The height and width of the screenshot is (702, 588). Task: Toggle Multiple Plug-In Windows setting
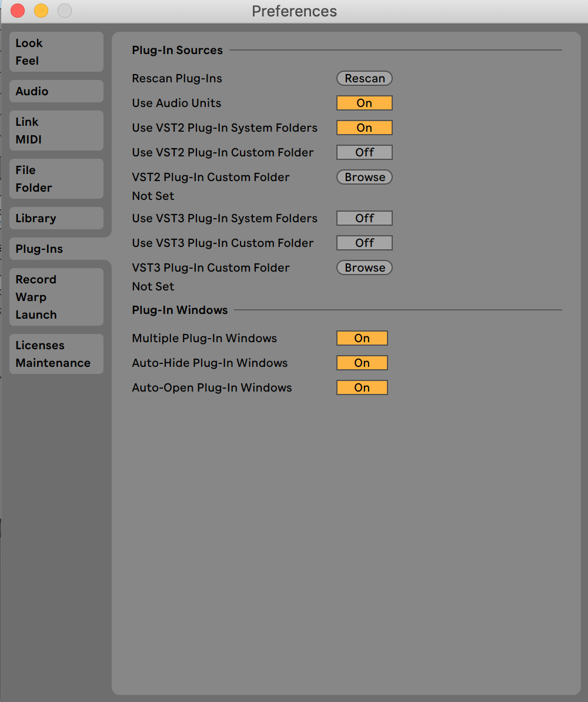(362, 338)
